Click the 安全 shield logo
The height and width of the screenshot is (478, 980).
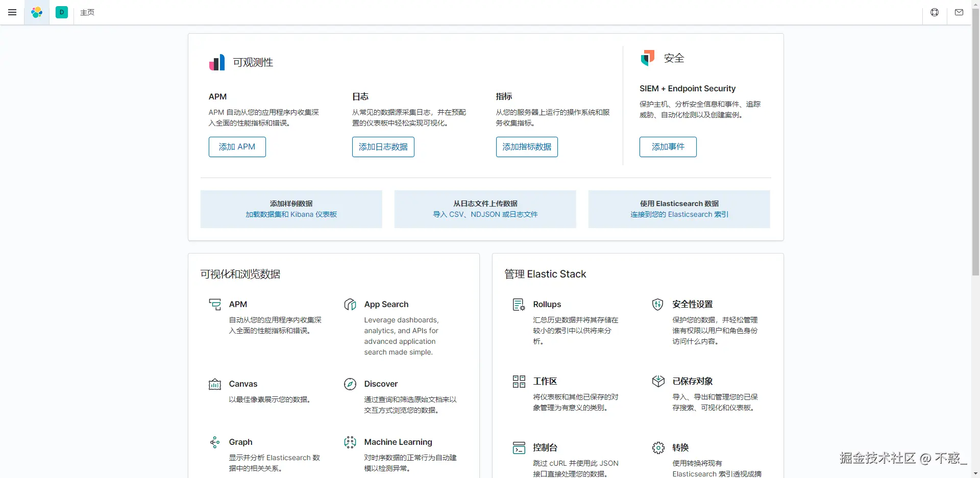click(648, 58)
